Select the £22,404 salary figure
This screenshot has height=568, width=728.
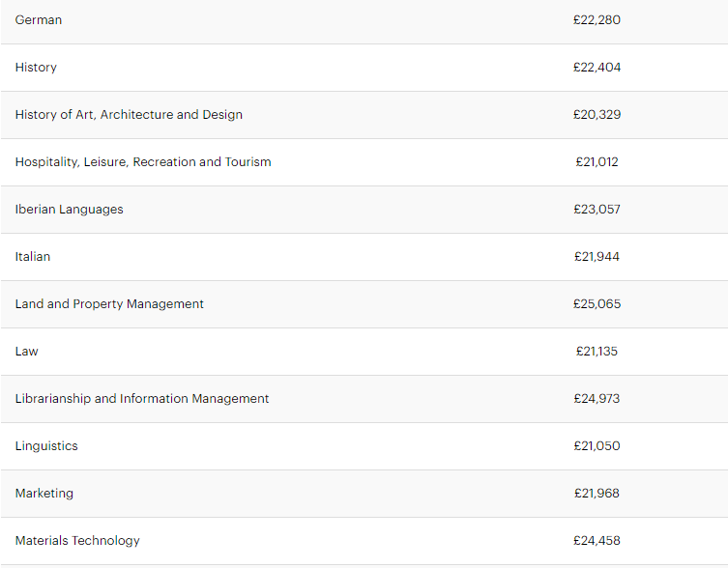(x=597, y=68)
